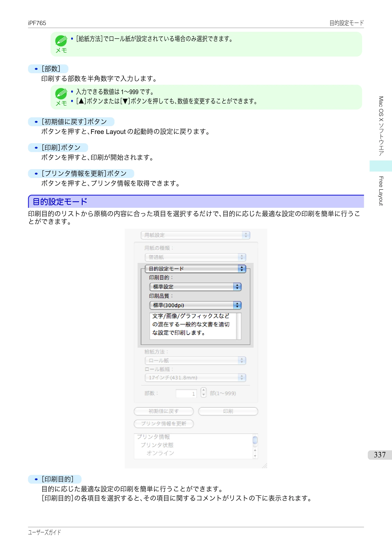Click the ユーザーズガイド footer text
Viewport: 392px width, 555px height.
coord(44,532)
